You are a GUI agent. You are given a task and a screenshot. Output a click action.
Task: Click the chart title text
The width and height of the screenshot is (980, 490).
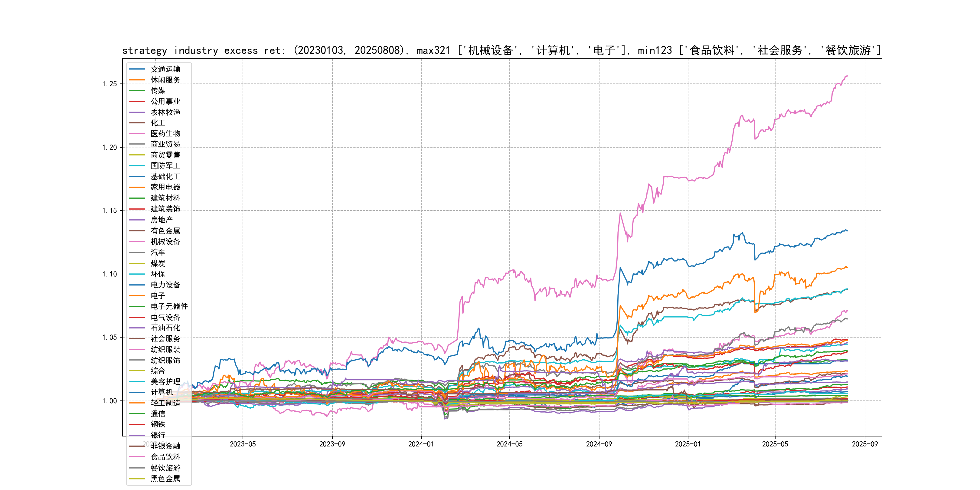[x=501, y=50]
